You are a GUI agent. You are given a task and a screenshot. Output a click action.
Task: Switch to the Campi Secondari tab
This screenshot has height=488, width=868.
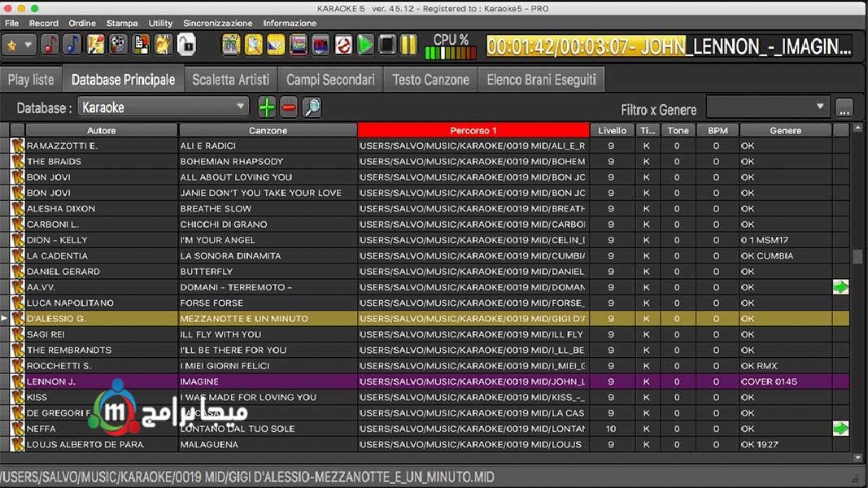click(x=330, y=80)
